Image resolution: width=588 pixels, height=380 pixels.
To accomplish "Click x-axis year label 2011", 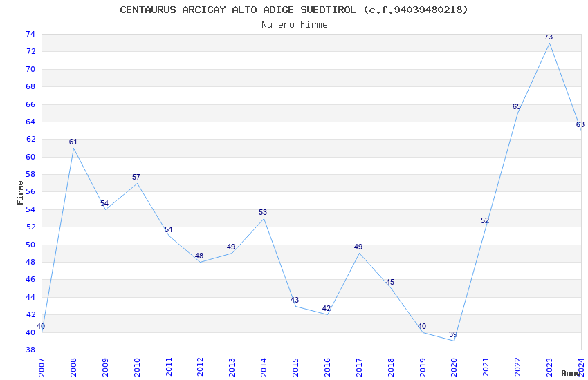I will (x=169, y=368).
